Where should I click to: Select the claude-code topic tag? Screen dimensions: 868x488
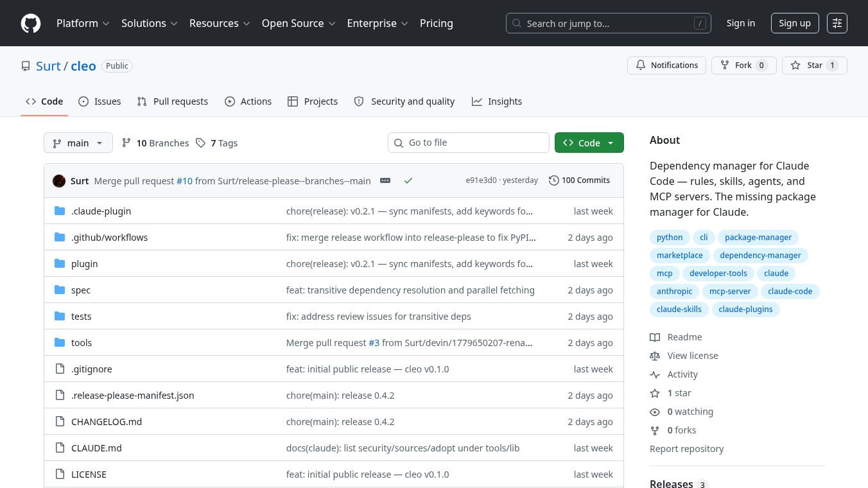[790, 291]
